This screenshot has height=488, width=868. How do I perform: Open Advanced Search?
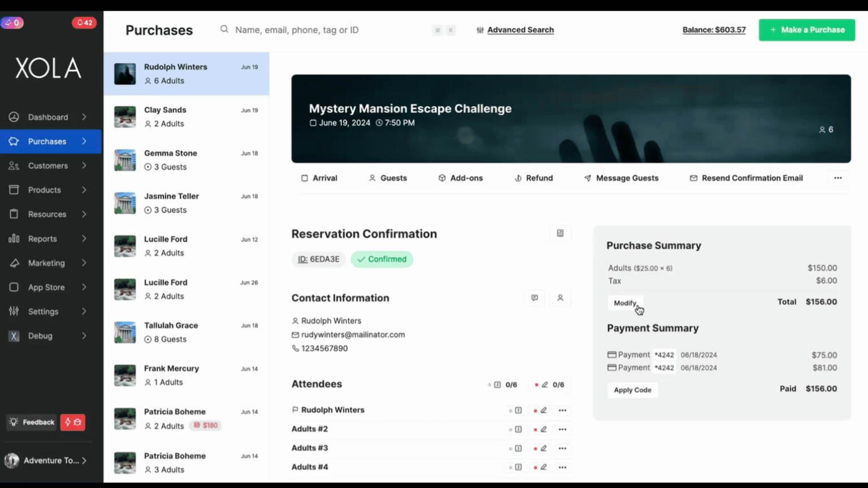pos(515,30)
